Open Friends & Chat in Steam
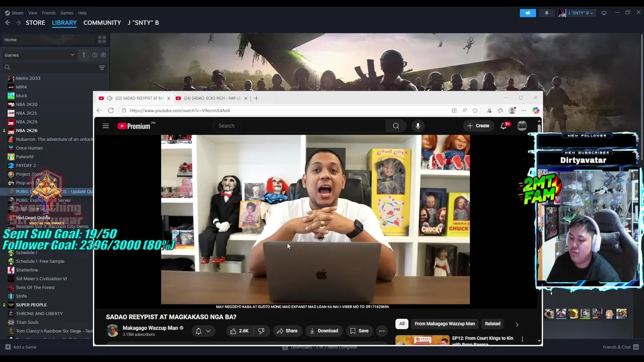 click(620, 347)
